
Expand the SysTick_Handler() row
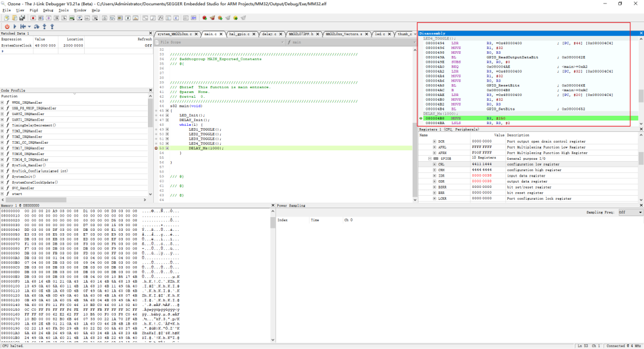(x=2, y=165)
